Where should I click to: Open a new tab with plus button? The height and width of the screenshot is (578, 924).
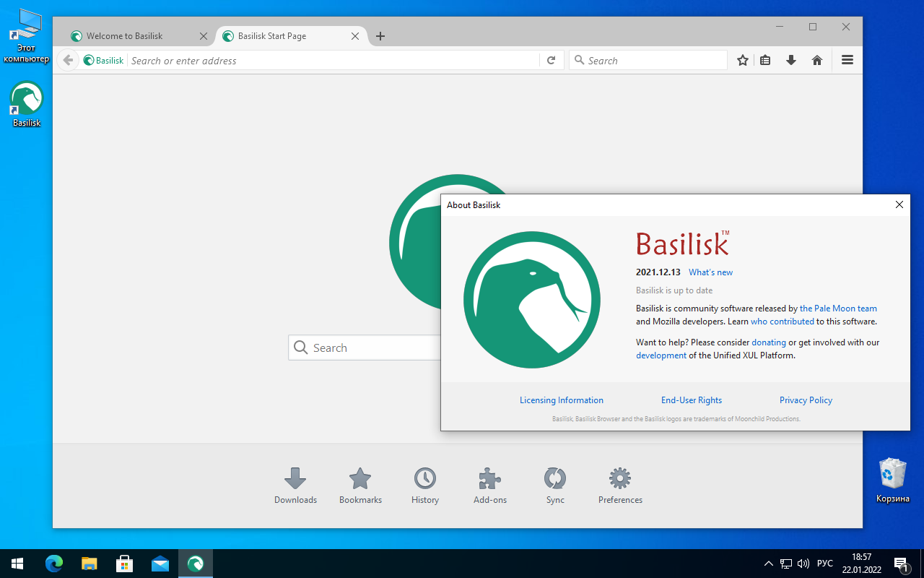coord(380,36)
